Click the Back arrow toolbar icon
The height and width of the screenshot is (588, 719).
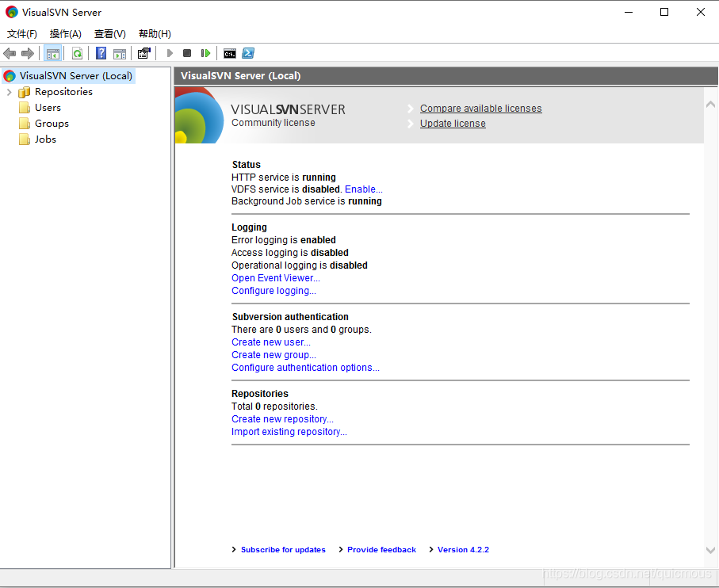(x=10, y=54)
